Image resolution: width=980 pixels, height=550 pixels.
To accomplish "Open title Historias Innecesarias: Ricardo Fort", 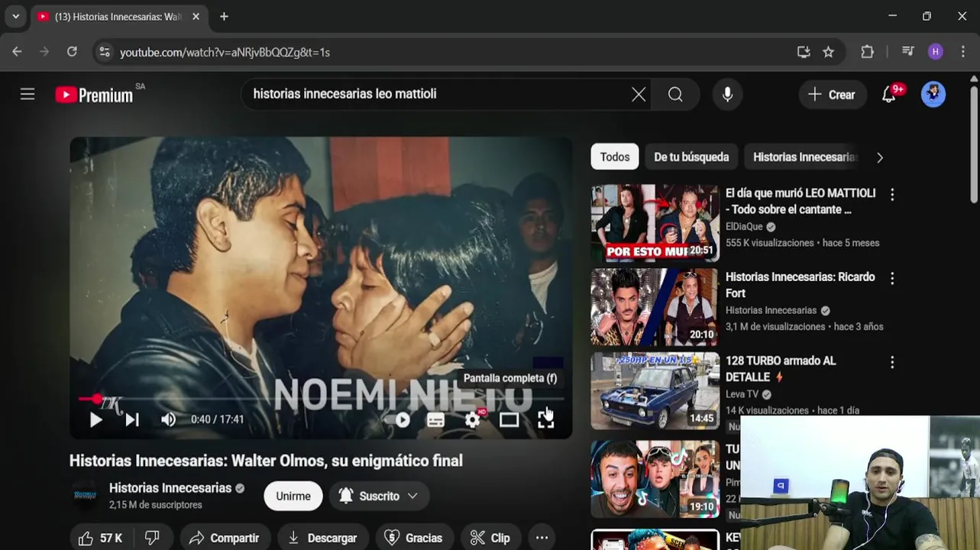I will 800,285.
